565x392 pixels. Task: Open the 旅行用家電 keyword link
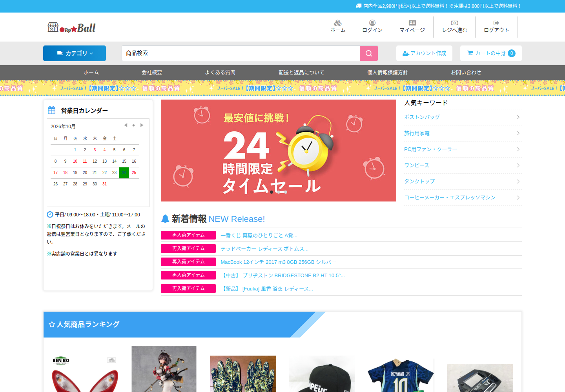[x=417, y=133]
